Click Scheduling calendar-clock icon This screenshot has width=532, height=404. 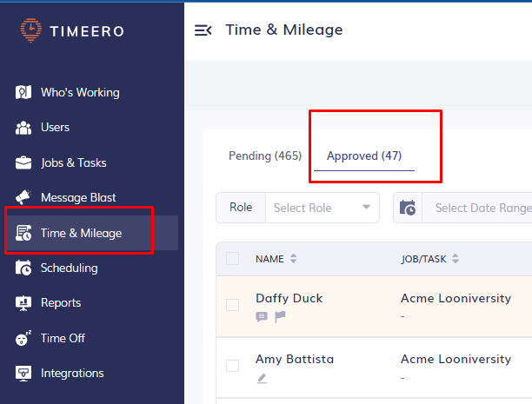coord(23,268)
